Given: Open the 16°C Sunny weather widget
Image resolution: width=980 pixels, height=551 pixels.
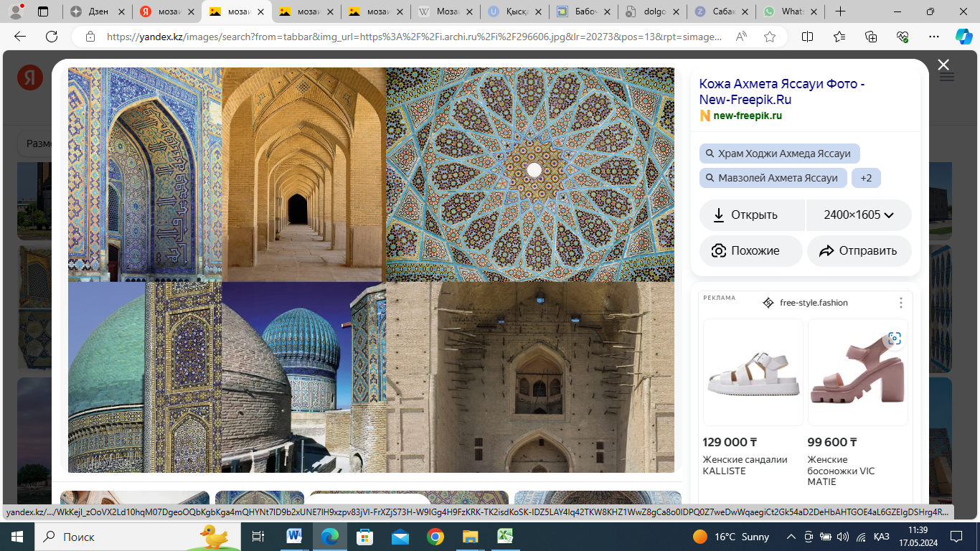Looking at the screenshot, I should coord(731,537).
